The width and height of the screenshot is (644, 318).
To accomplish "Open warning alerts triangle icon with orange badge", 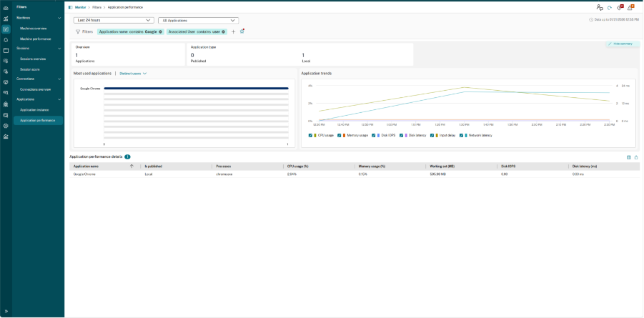I will [x=630, y=7].
